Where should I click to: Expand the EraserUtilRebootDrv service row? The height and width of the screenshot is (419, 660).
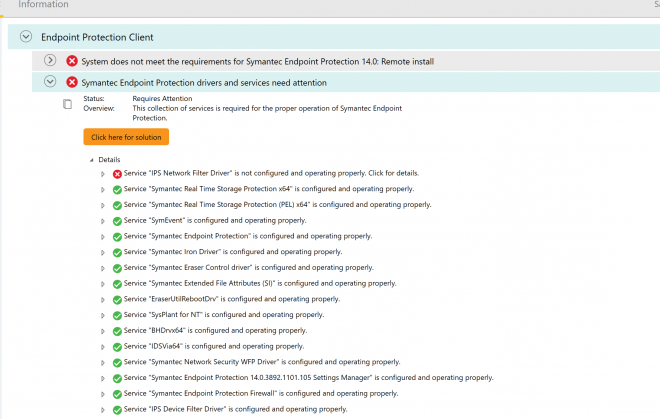click(x=102, y=300)
